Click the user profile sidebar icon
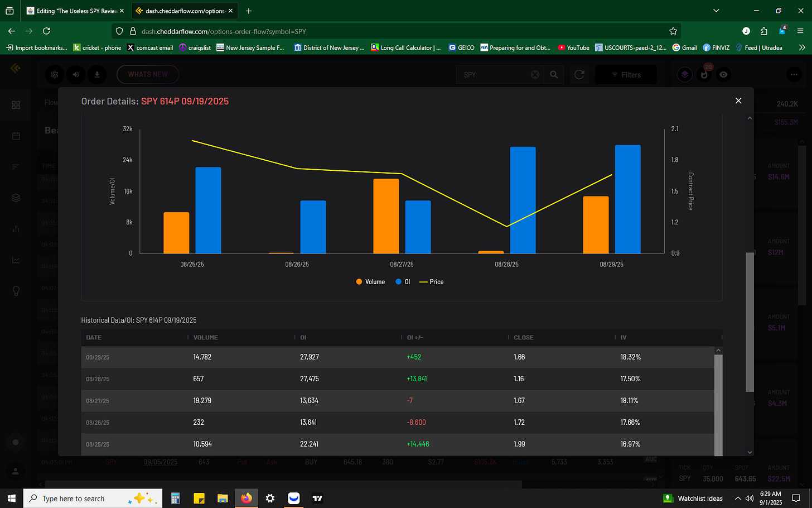 click(x=16, y=472)
